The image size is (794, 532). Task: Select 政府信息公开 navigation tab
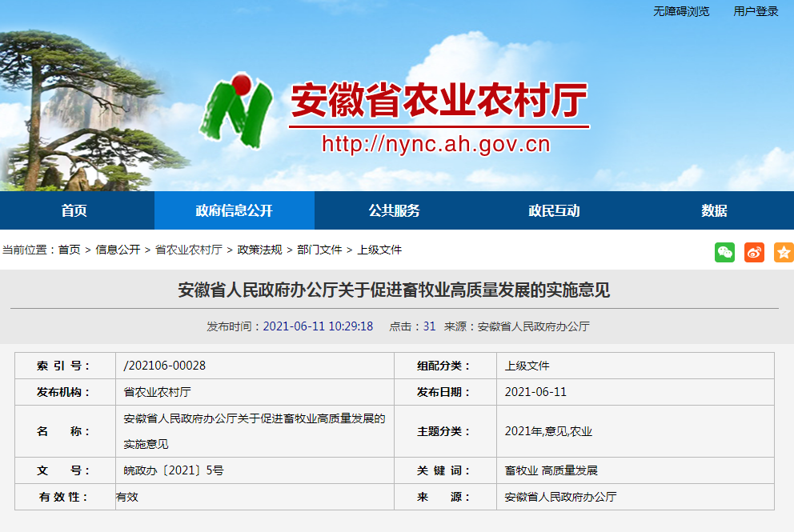pyautogui.click(x=234, y=210)
